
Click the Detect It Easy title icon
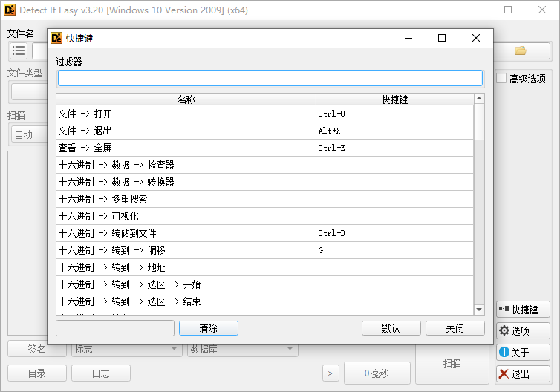(x=10, y=10)
